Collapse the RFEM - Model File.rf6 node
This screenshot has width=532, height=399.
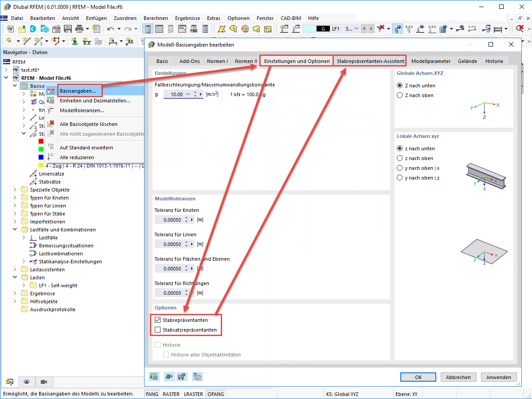point(6,78)
